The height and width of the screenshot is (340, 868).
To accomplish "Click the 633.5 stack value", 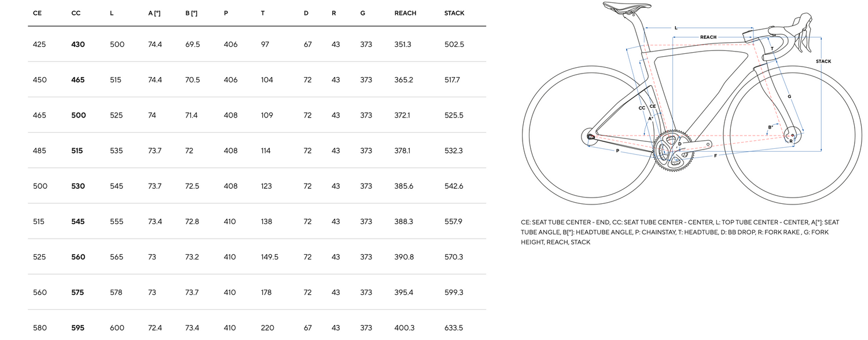I will click(454, 328).
